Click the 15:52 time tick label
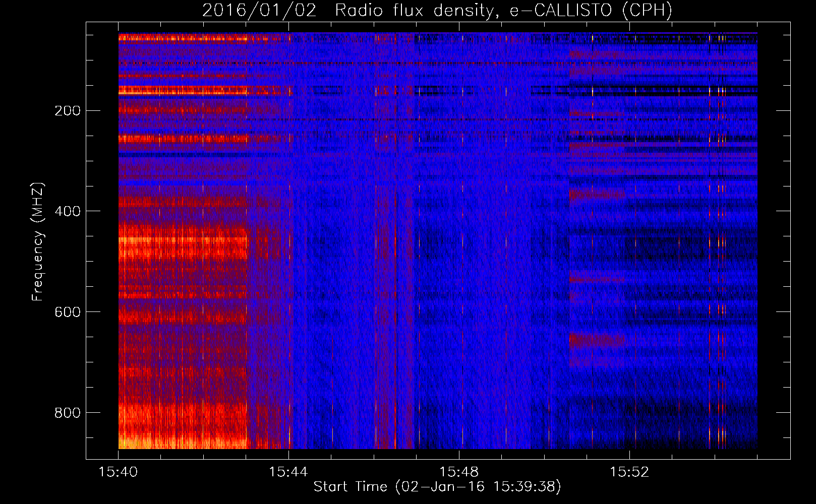 click(629, 472)
